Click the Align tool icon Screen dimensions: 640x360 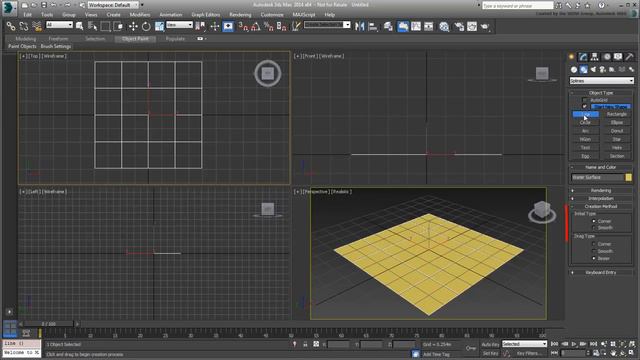pyautogui.click(x=373, y=27)
